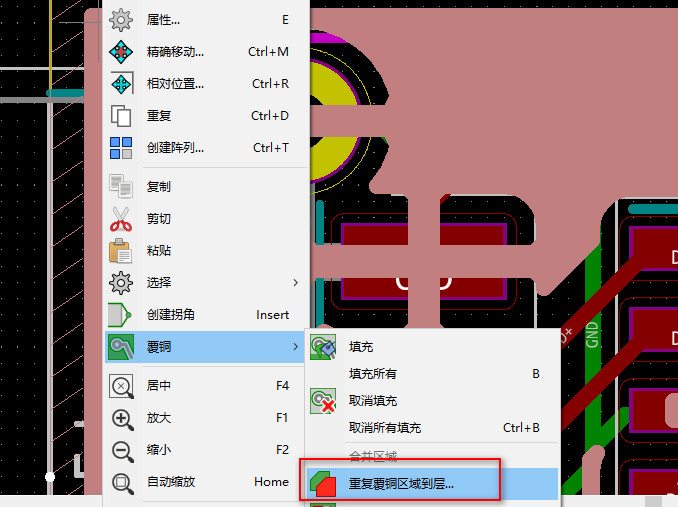
Task: Click the 相对位置 icon
Action: 122,83
